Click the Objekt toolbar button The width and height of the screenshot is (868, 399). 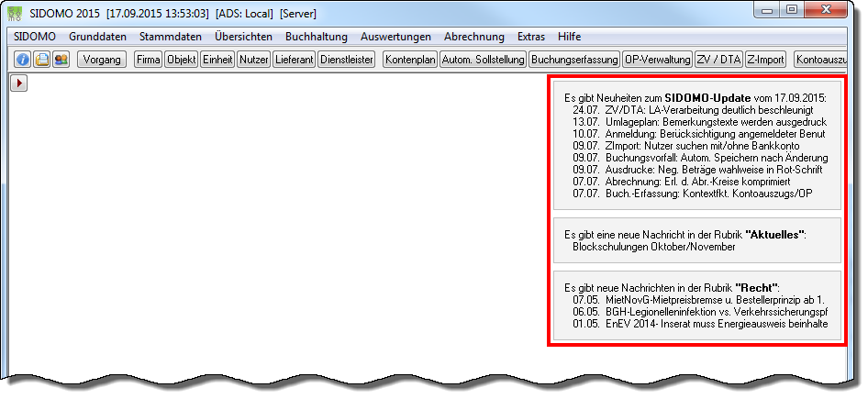click(181, 60)
